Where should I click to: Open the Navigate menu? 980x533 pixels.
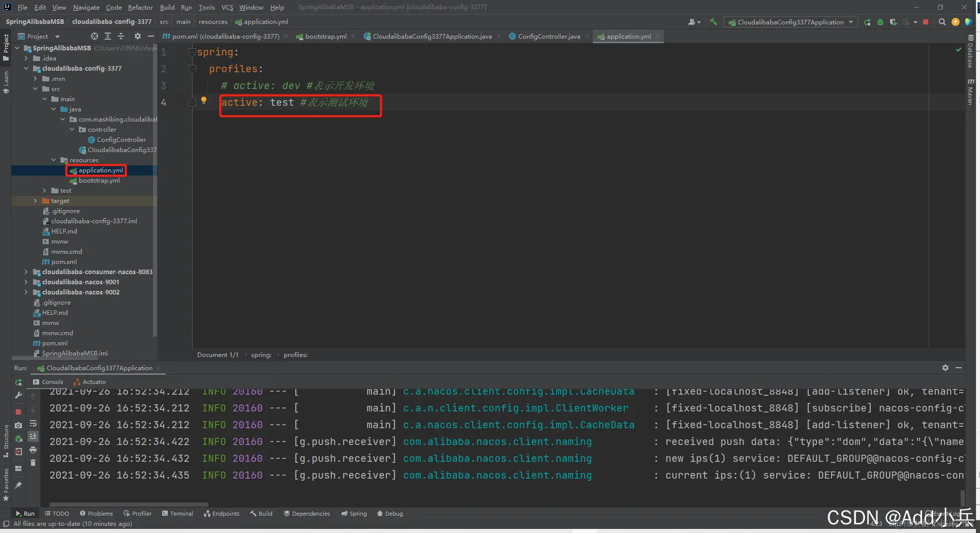click(86, 7)
